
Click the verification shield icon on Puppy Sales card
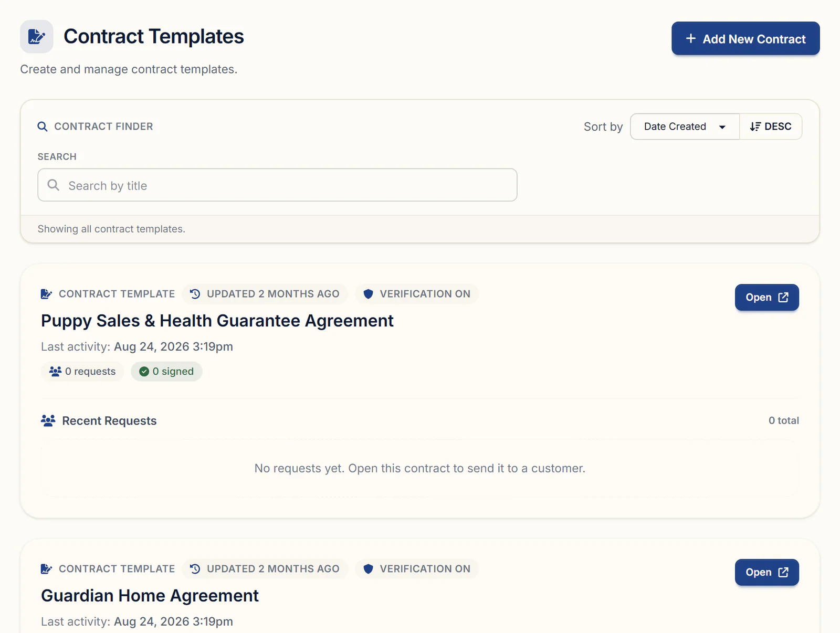[369, 294]
